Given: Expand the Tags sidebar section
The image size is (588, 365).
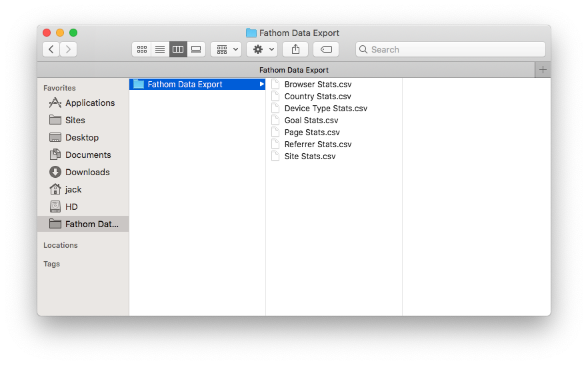Looking at the screenshot, I should [x=51, y=264].
